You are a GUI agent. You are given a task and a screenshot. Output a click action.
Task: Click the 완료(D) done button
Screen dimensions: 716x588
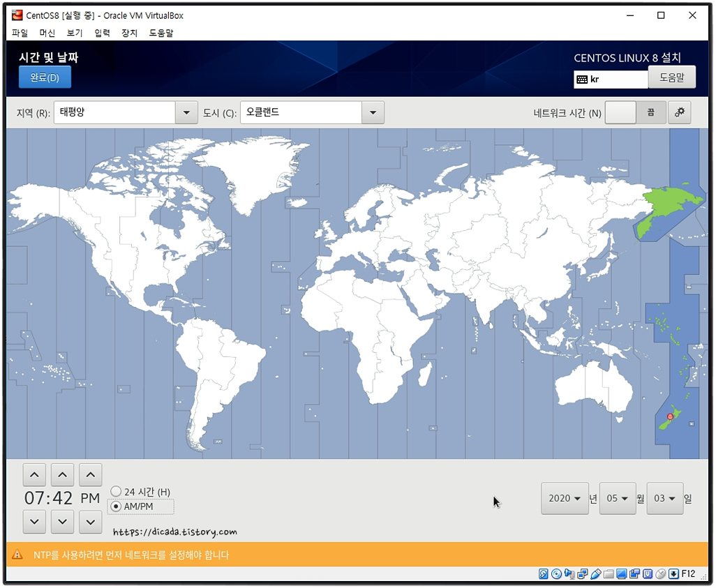click(x=45, y=77)
